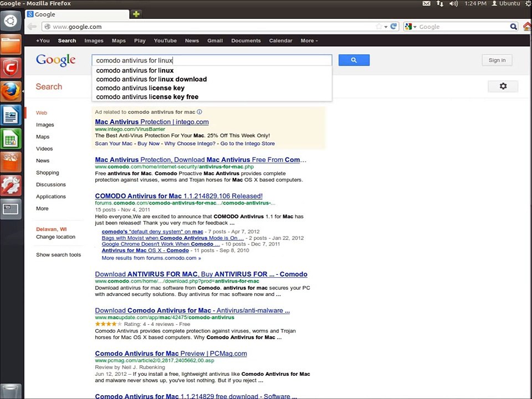This screenshot has height=399, width=532.
Task: Expand the More menu in Google bar
Action: [309, 40]
